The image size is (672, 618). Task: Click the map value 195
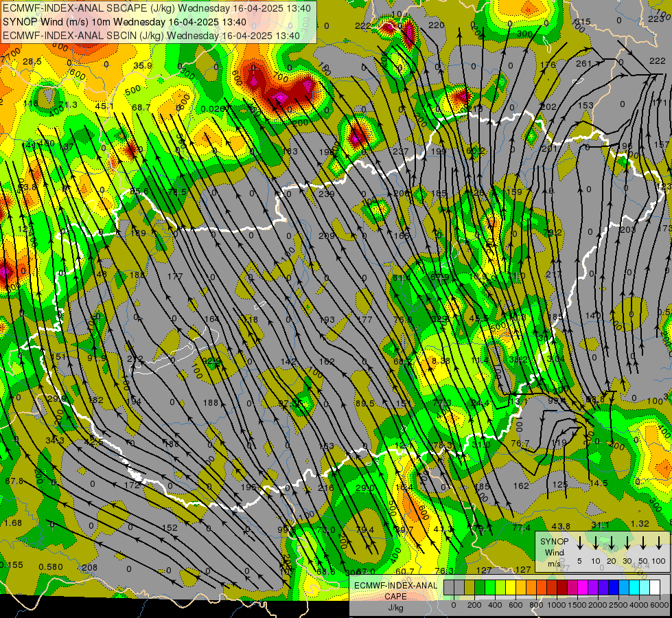[248, 487]
